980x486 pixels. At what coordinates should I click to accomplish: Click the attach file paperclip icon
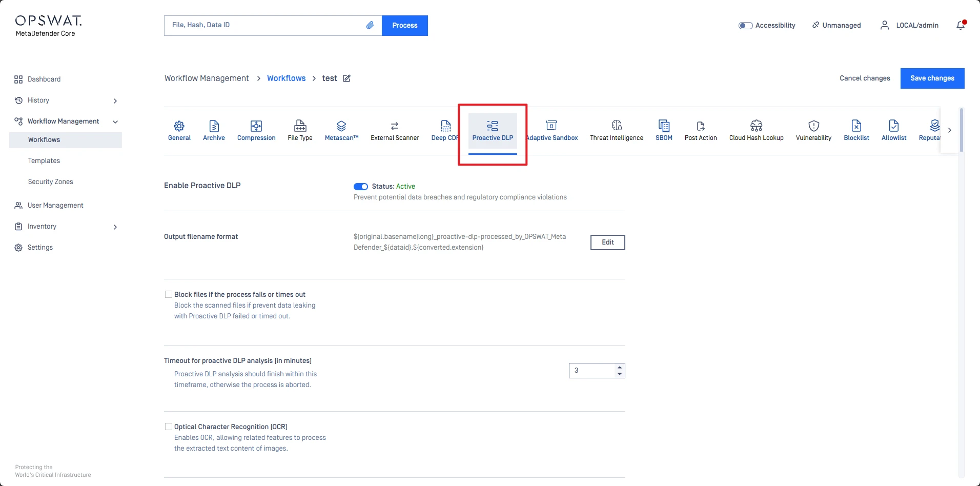370,25
